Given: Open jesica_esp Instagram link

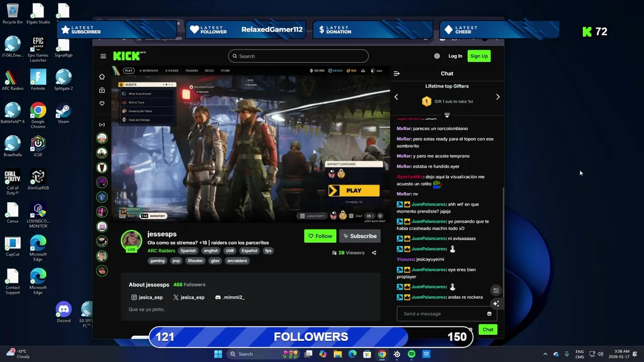Looking at the screenshot, I should [x=147, y=297].
